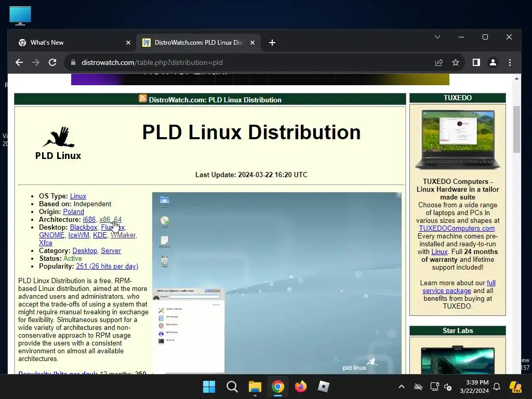Go back with the browser back arrow
The image size is (532, 399).
19,62
